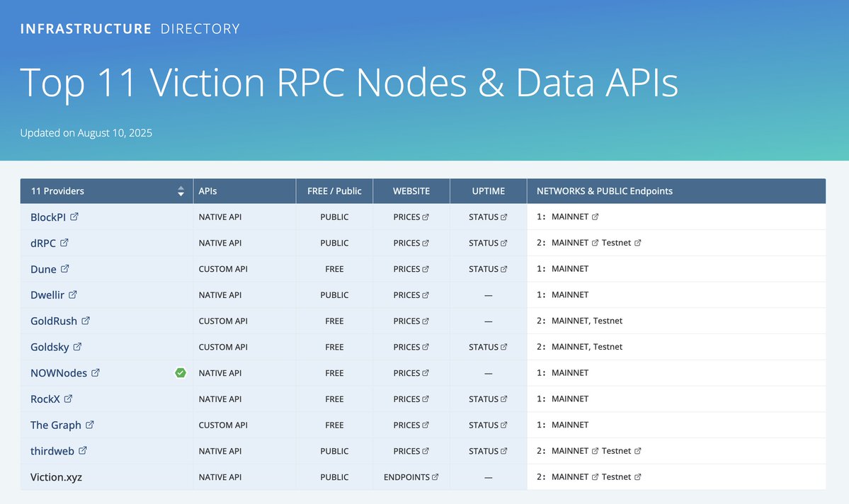Open thirdweb external link icon

tap(83, 450)
